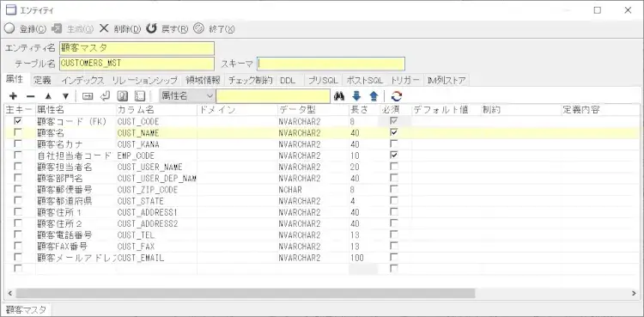
Task: Toggle required checkbox for CUST_NAME row
Action: tap(394, 132)
